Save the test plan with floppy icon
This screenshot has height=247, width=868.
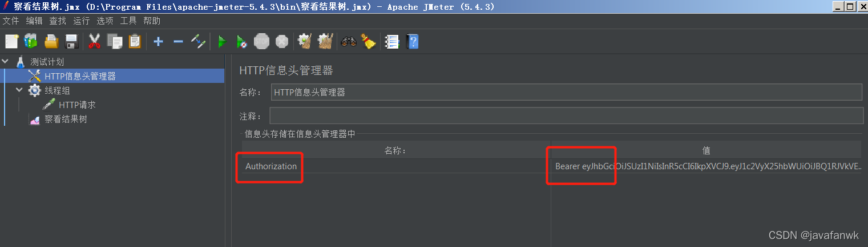click(x=71, y=41)
